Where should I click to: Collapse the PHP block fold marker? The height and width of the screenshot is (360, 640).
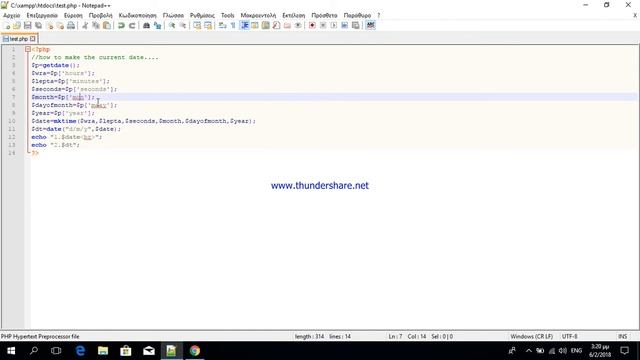coord(28,49)
